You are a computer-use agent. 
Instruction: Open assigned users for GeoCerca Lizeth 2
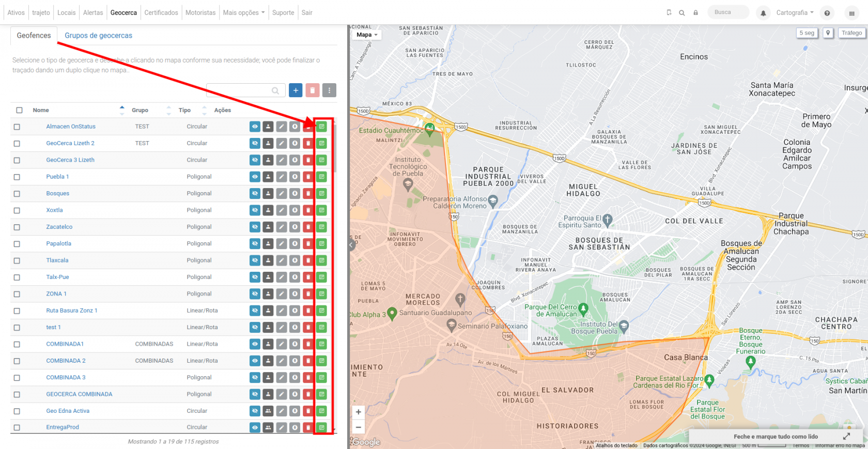[268, 143]
